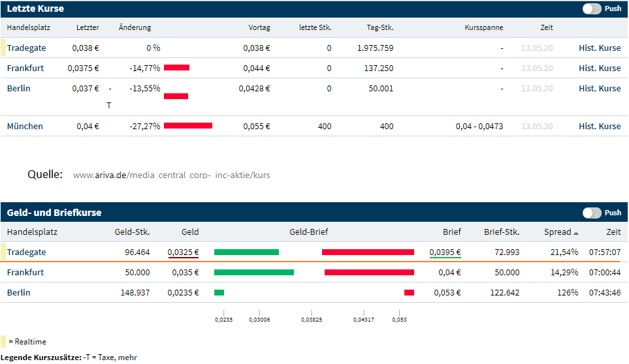Click green Geld bar for Tradegate
The width and height of the screenshot is (629, 364).
(x=246, y=252)
